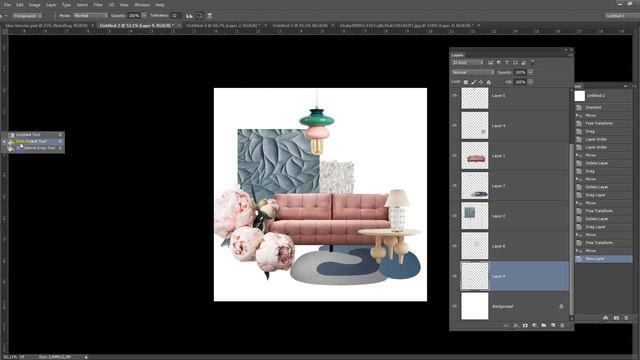Create new fill or adjustment layer icon

535,325
